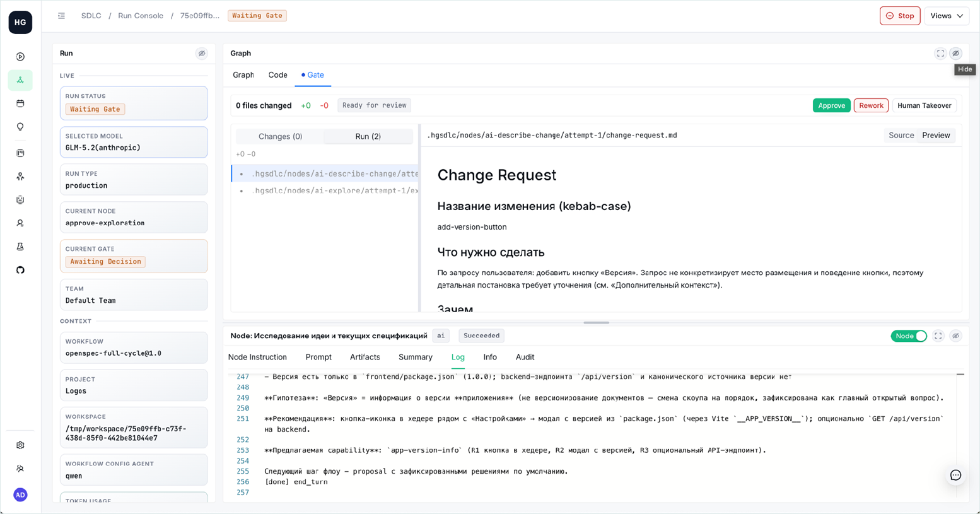Open the Summary tab
Viewport: 980px width, 514px height.
click(416, 357)
